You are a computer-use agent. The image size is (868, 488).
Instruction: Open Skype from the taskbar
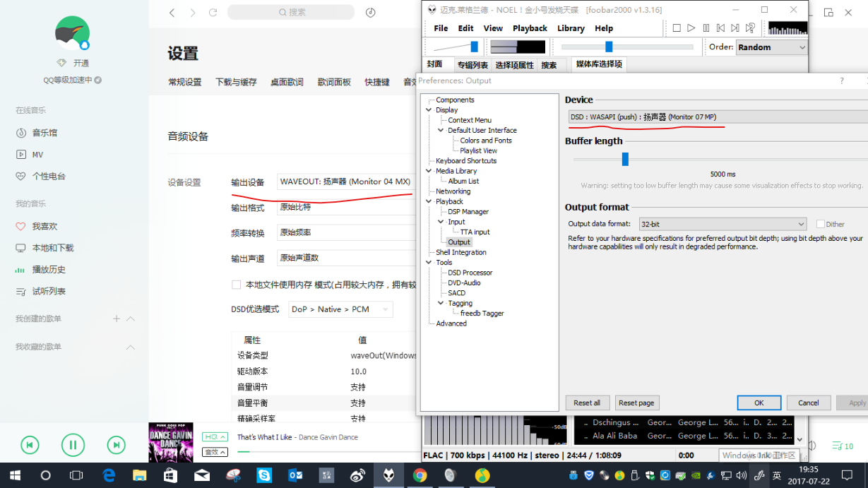click(264, 475)
